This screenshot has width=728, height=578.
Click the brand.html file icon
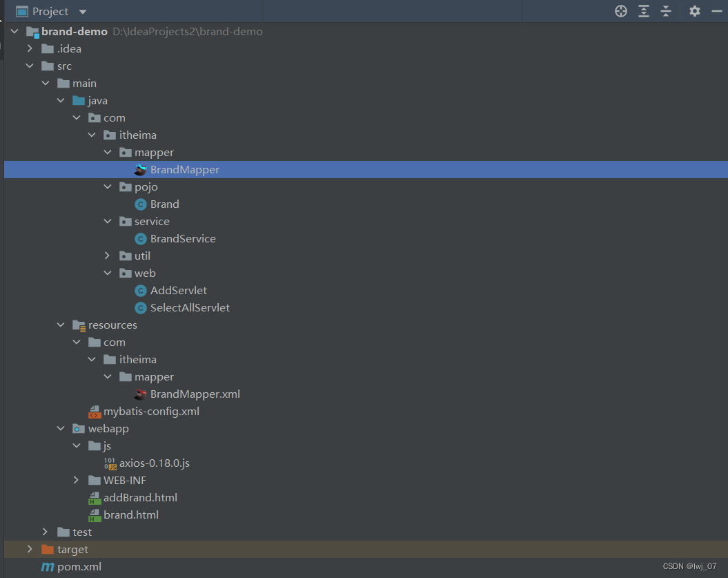tap(95, 515)
